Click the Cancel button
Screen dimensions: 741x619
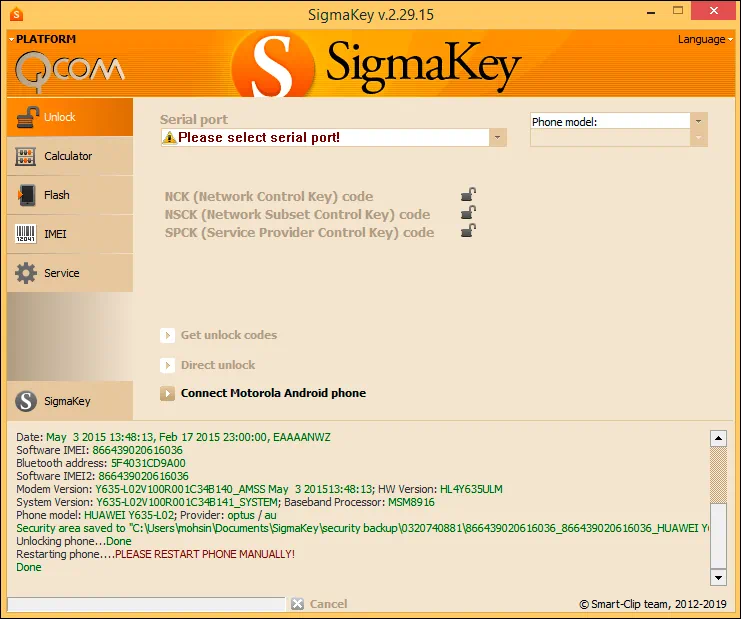[328, 604]
